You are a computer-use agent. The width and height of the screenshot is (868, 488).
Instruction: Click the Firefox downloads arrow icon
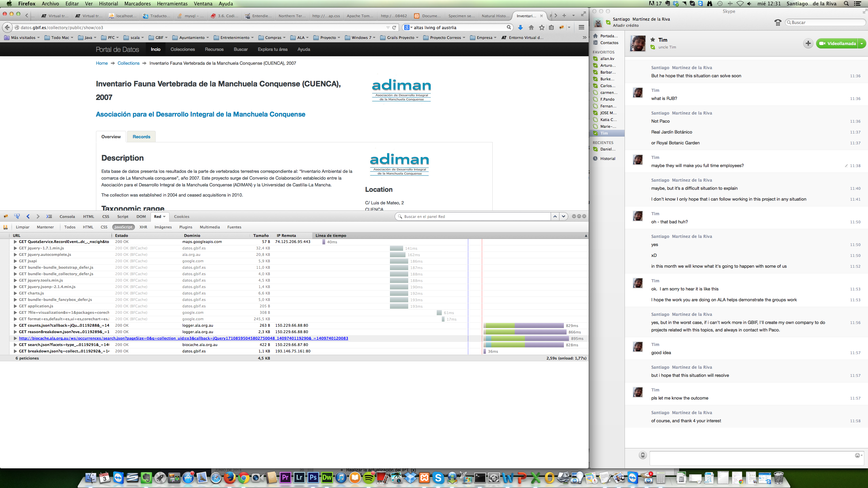click(520, 27)
